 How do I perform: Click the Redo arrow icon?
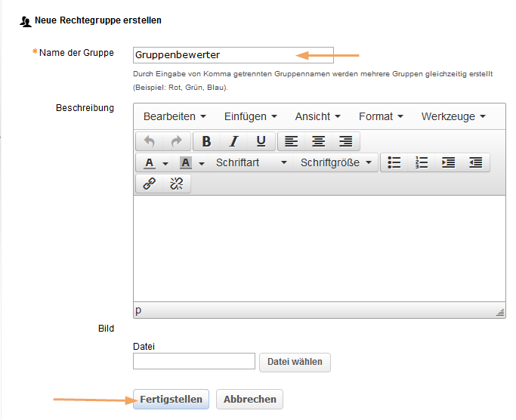pyautogui.click(x=176, y=141)
